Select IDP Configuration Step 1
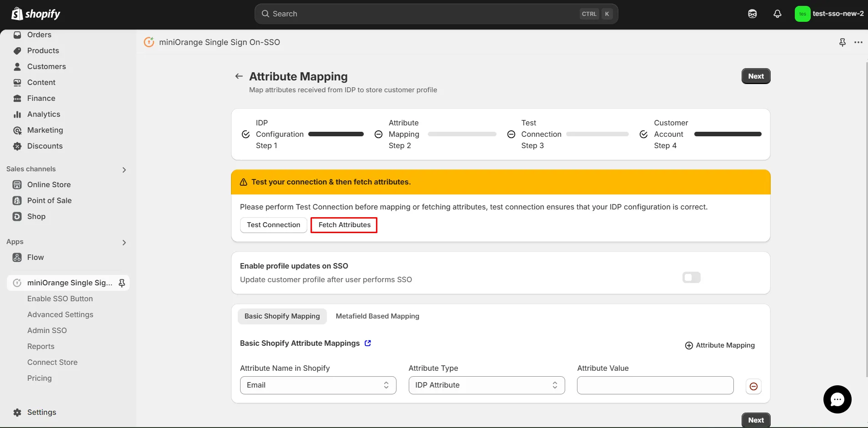The height and width of the screenshot is (428, 868). [x=302, y=134]
